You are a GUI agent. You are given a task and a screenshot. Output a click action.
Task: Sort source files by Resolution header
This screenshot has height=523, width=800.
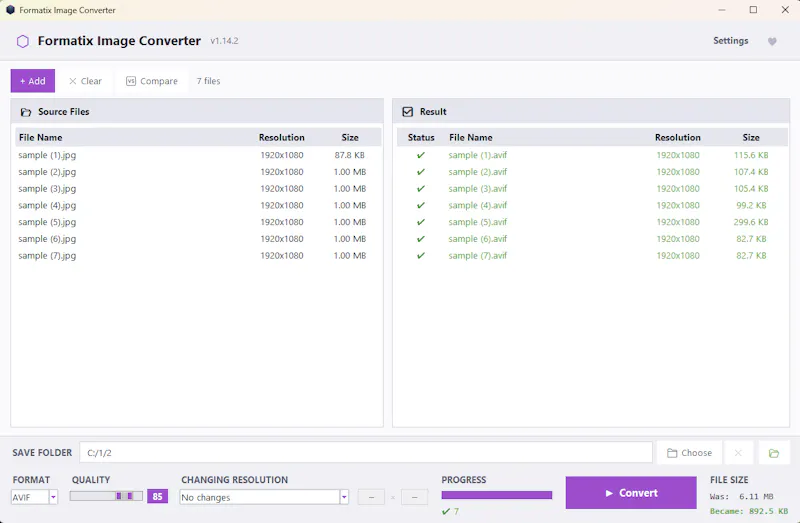[x=281, y=138]
